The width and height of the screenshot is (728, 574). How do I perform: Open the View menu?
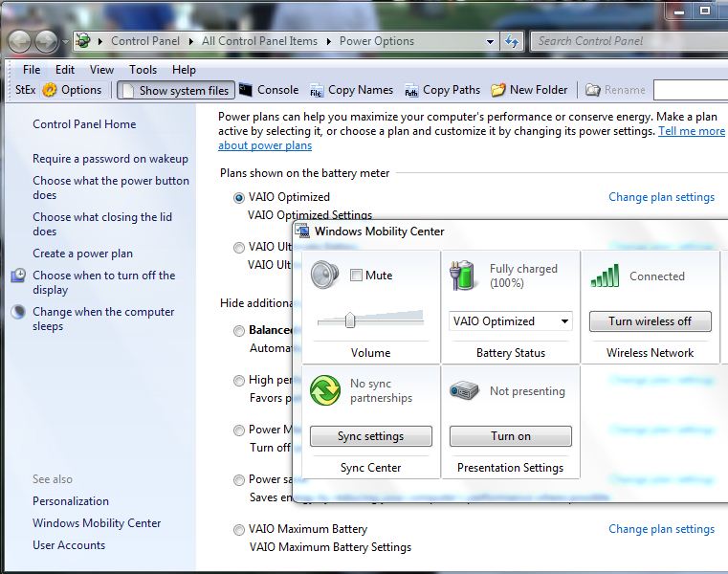point(101,70)
